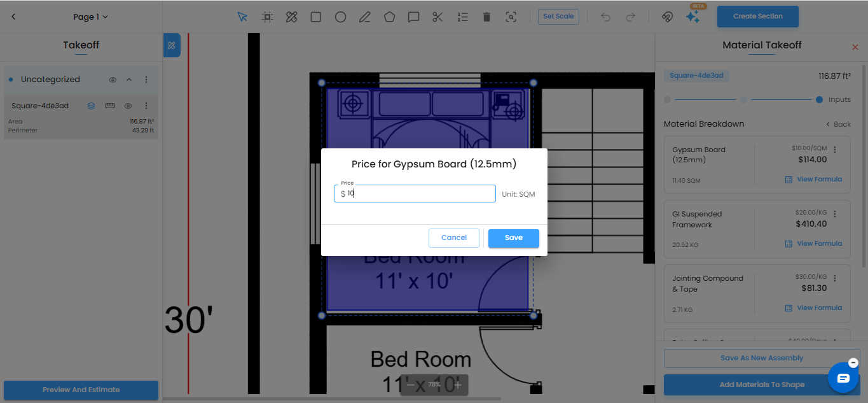Pick the freehand pencil tool
868x403 pixels.
(364, 17)
